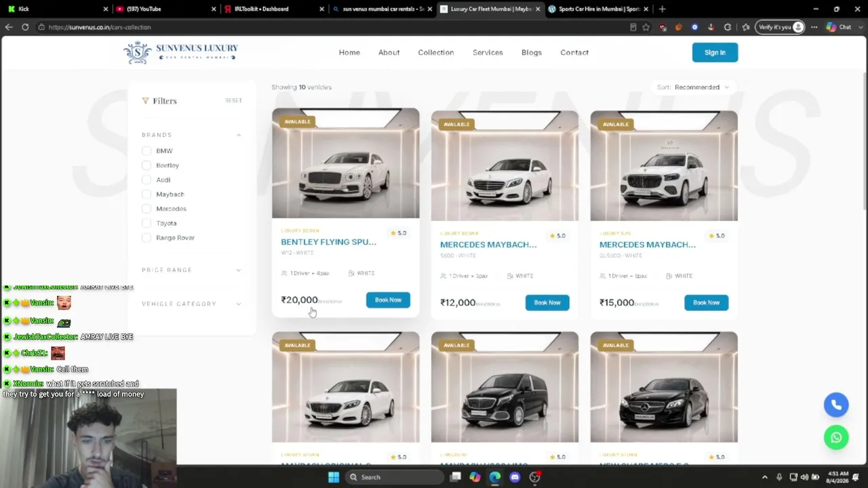Image resolution: width=868 pixels, height=488 pixels.
Task: Launch Copilot from the taskbar
Action: click(x=475, y=477)
